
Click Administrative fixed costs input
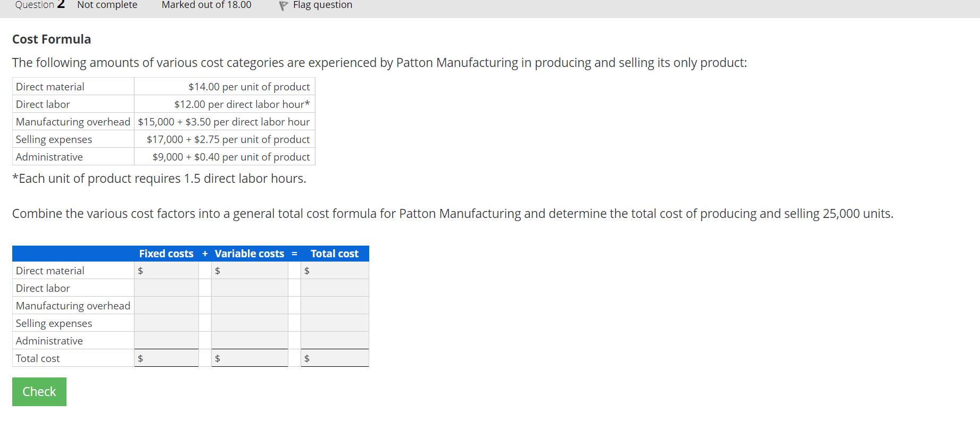pyautogui.click(x=167, y=341)
